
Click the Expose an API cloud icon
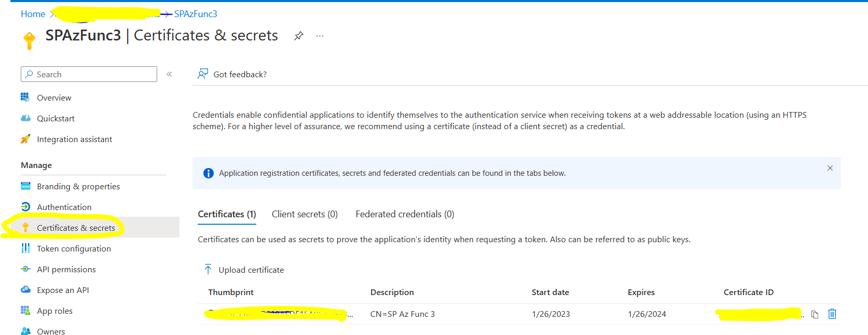[x=25, y=289]
